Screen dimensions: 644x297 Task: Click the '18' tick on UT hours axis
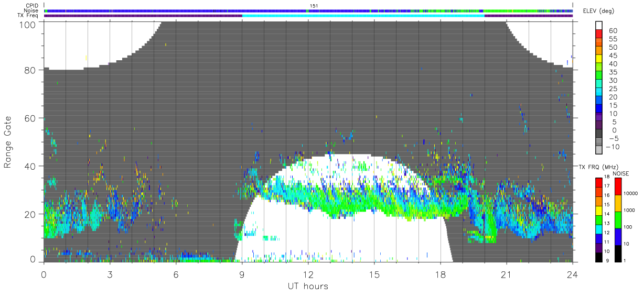tap(441, 274)
